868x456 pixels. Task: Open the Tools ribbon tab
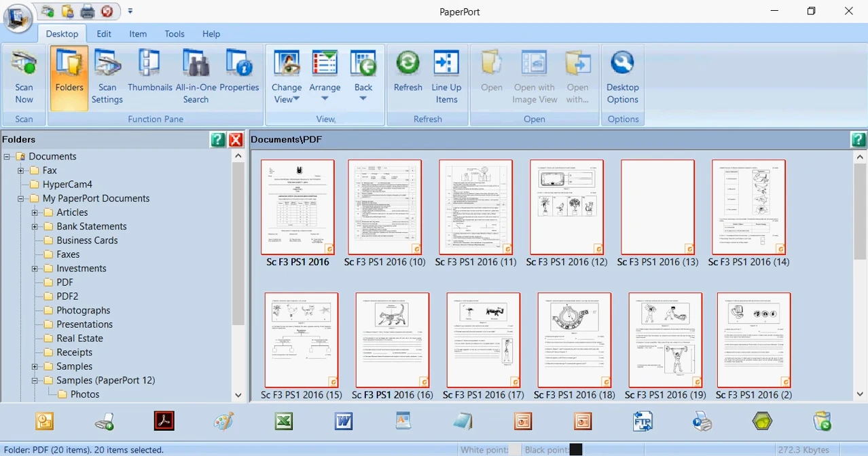coord(175,34)
